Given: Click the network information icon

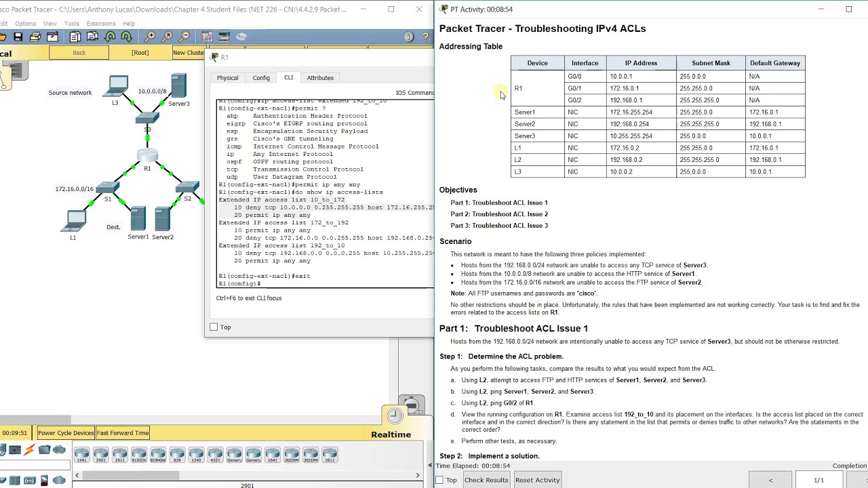Looking at the screenshot, I should coord(408,37).
